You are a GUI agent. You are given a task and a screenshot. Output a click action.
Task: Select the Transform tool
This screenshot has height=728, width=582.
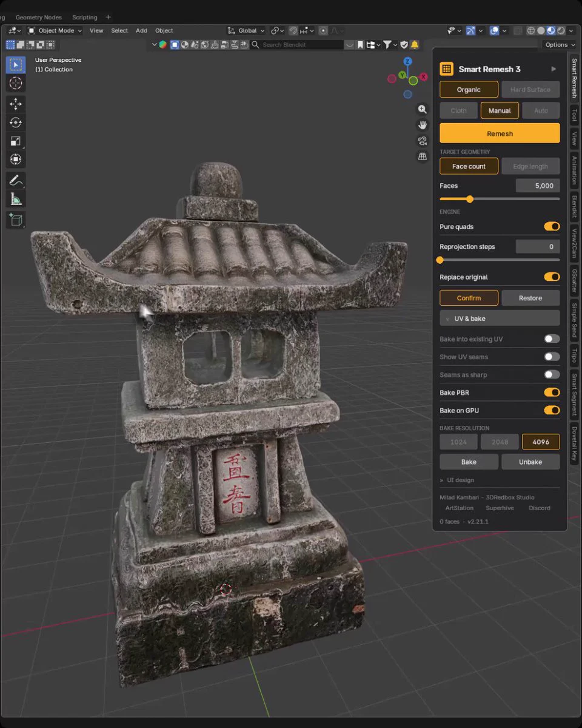(16, 160)
